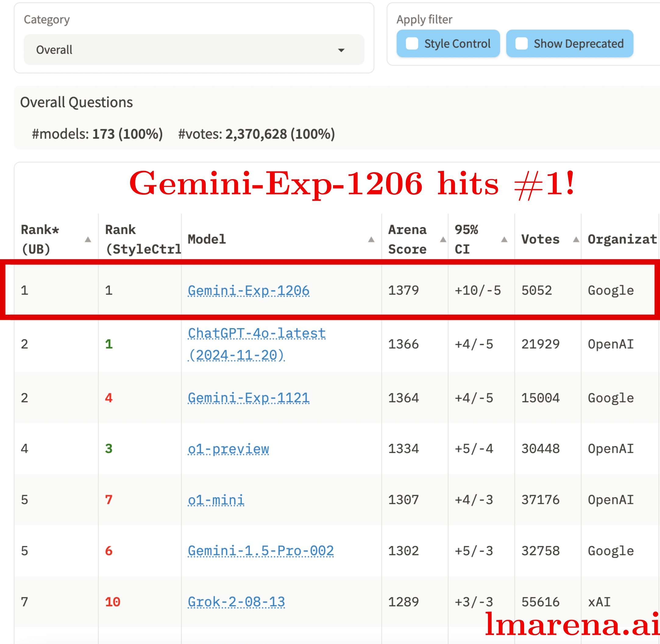660x644 pixels.
Task: Click the Category dropdown caret arrow
Action: pyautogui.click(x=341, y=50)
